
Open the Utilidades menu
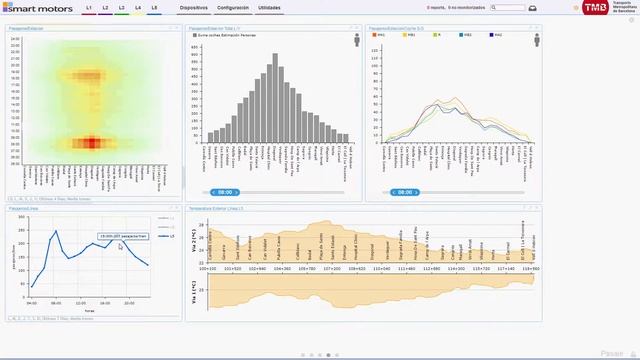pos(269,8)
